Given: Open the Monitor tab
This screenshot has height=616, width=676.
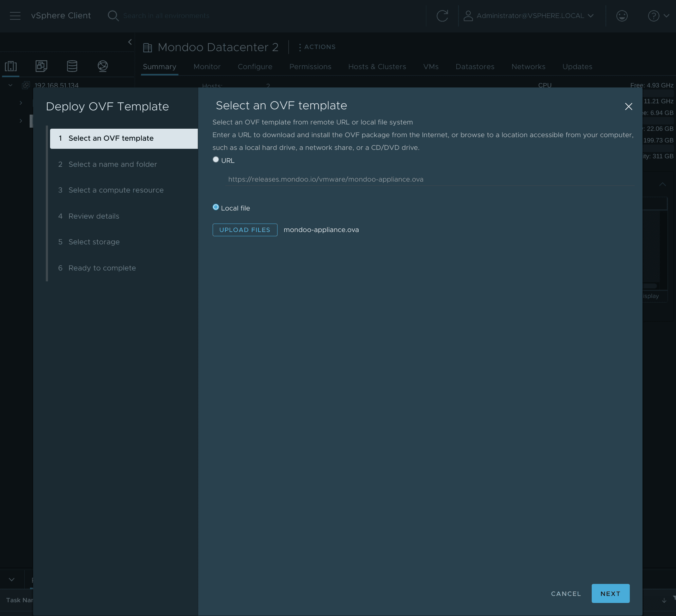Looking at the screenshot, I should click(x=207, y=67).
